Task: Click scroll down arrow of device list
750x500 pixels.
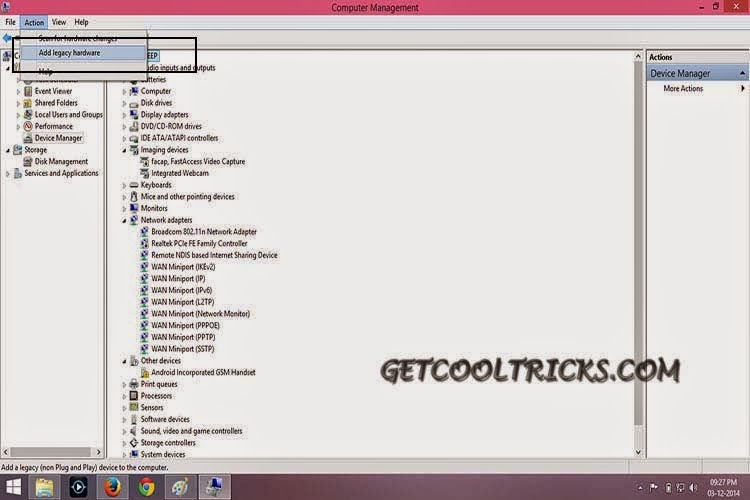Action: coord(638,452)
